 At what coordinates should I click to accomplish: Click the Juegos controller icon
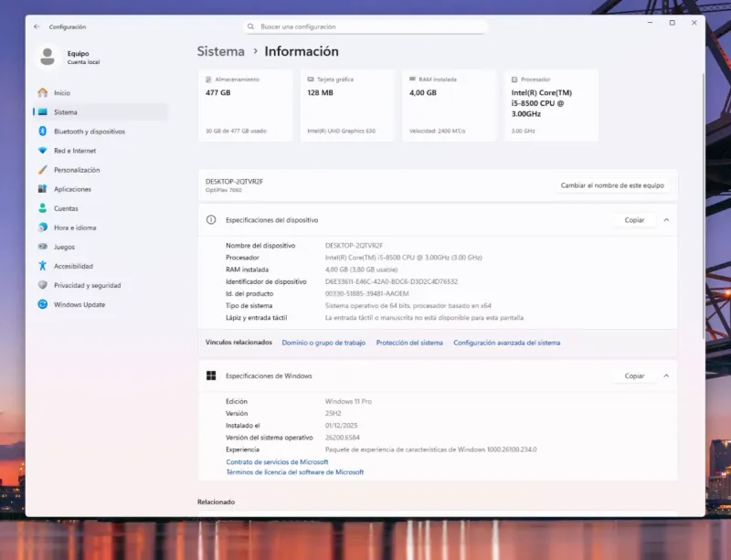point(43,246)
